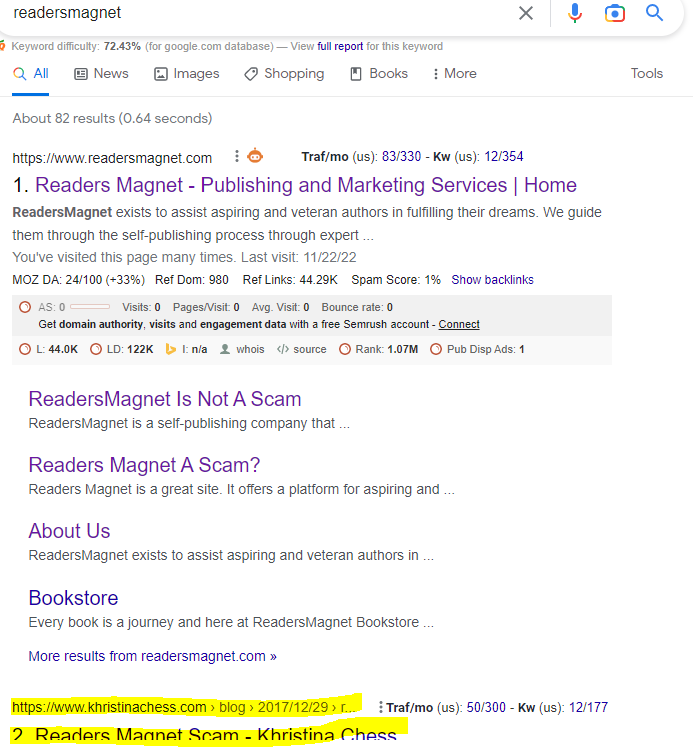Viewport: 693px width, 747px height.
Task: Switch to the Images tab
Action: (x=187, y=74)
